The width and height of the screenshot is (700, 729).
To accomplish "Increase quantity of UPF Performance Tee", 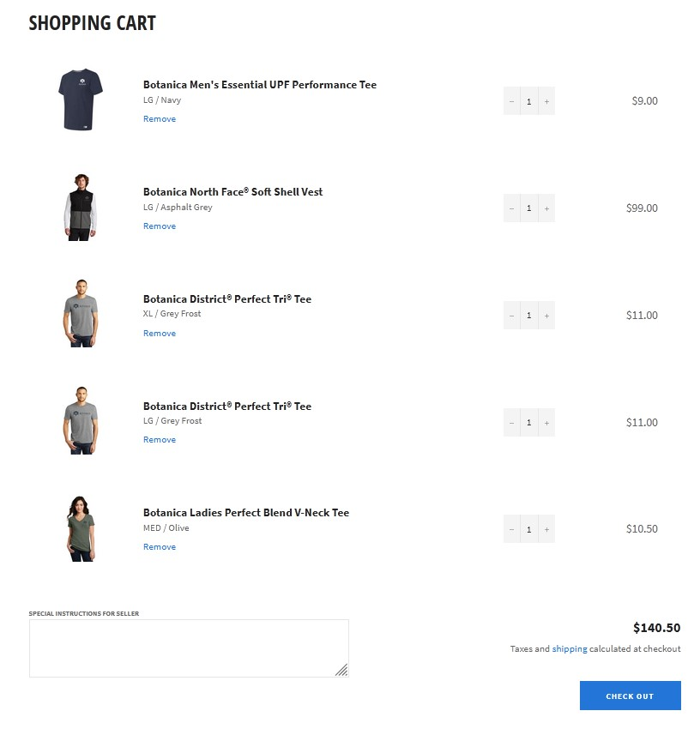I will pyautogui.click(x=546, y=101).
